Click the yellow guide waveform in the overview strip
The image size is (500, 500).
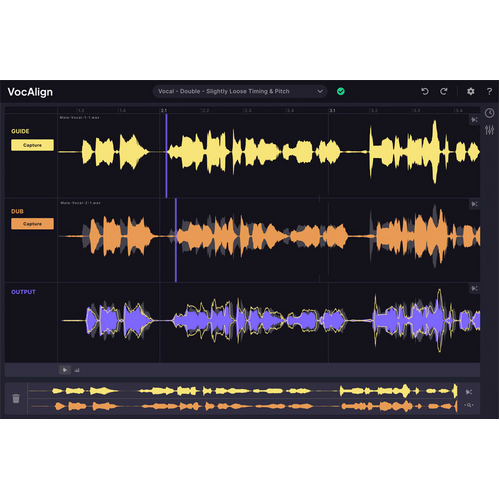point(243,391)
